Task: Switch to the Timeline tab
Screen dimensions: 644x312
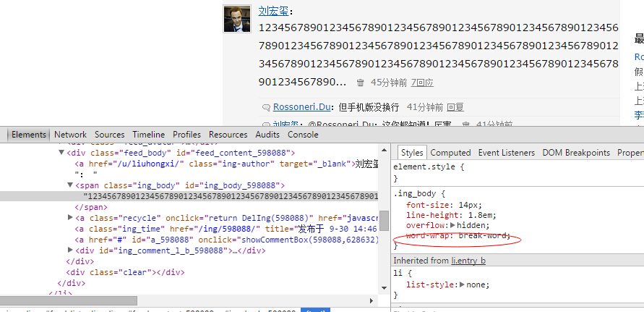Action: 148,135
